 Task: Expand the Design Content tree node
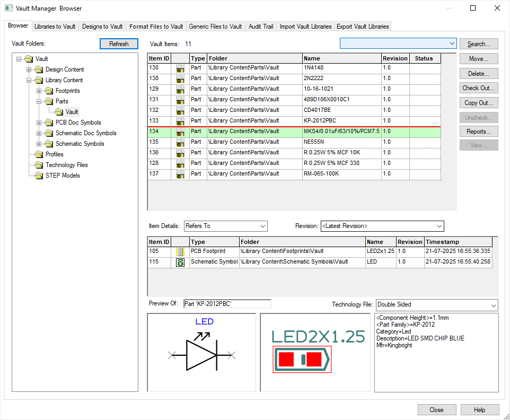point(29,69)
